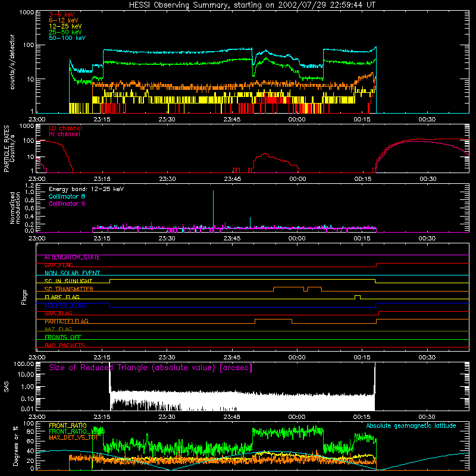This screenshot has height=476, width=476.
Task: Click the orange MAX_DET_VS_TOT legend label
Action: click(x=73, y=437)
